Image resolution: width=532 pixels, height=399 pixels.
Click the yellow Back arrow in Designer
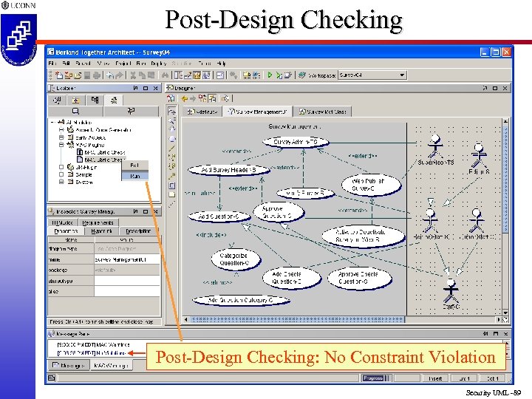pyautogui.click(x=184, y=99)
